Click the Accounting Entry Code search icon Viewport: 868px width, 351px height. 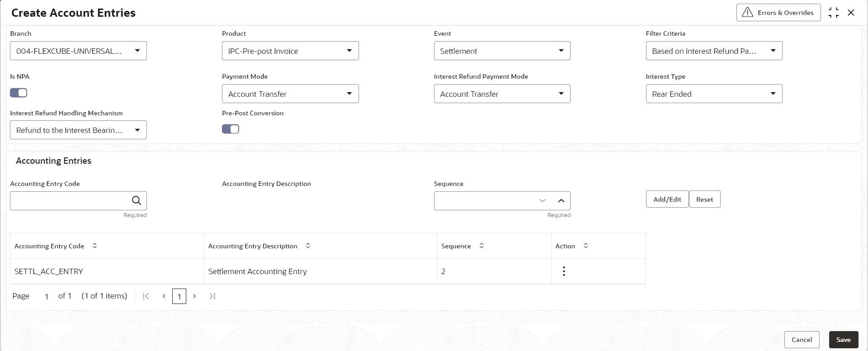(x=136, y=200)
